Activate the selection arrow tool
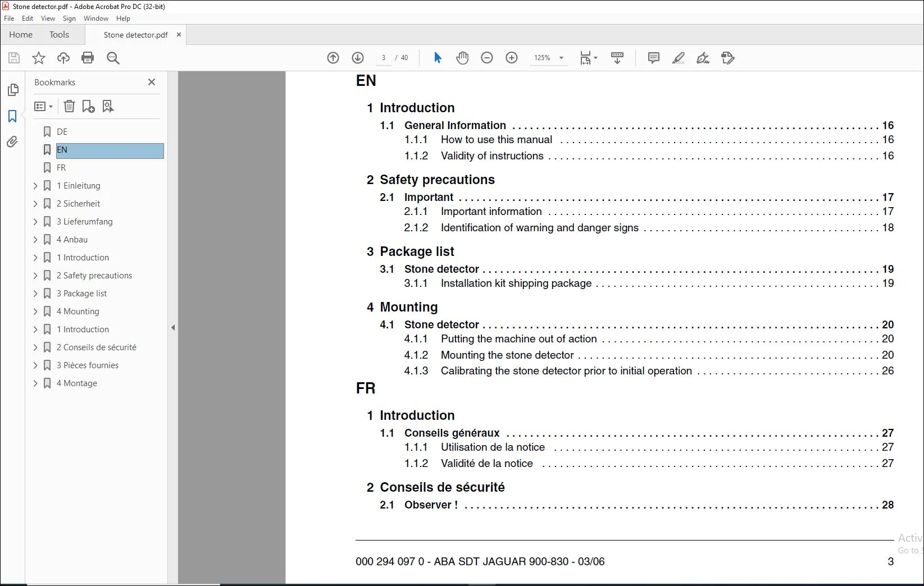924x586 pixels. (438, 58)
